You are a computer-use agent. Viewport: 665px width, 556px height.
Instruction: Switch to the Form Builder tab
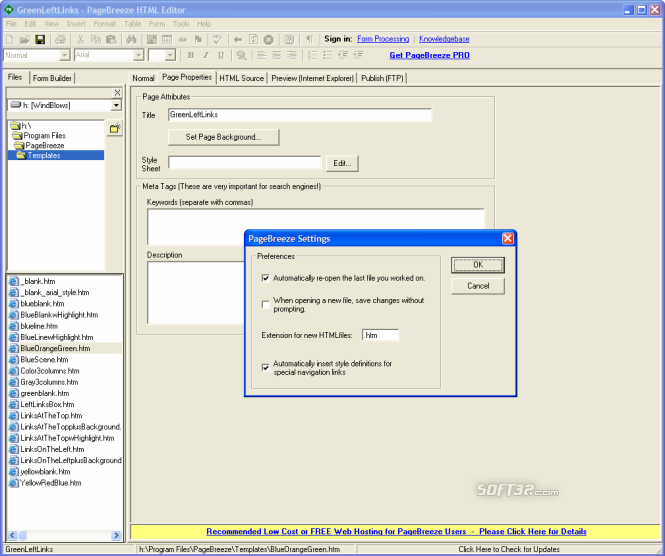(x=52, y=78)
